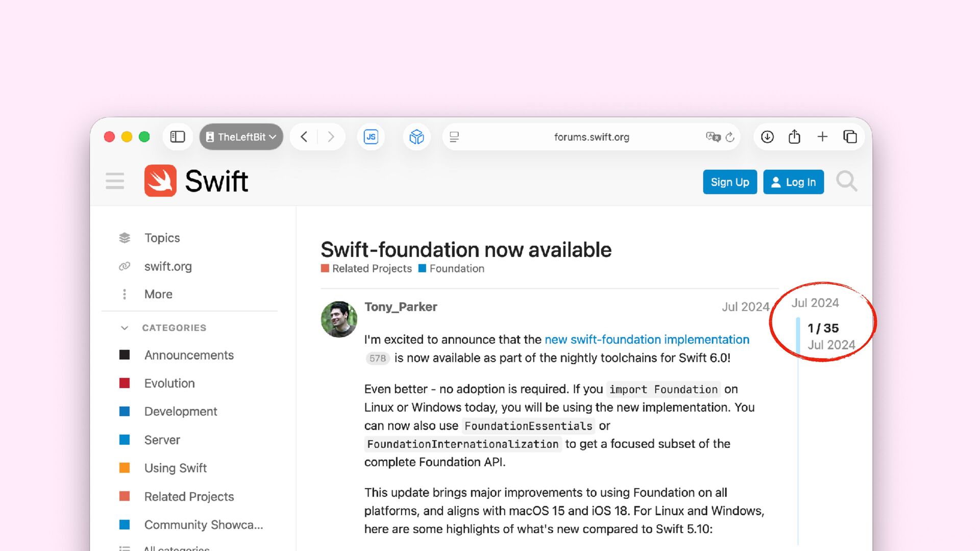Image resolution: width=980 pixels, height=551 pixels.
Task: Click the 1/35 timeline position scroller
Action: [x=823, y=329]
